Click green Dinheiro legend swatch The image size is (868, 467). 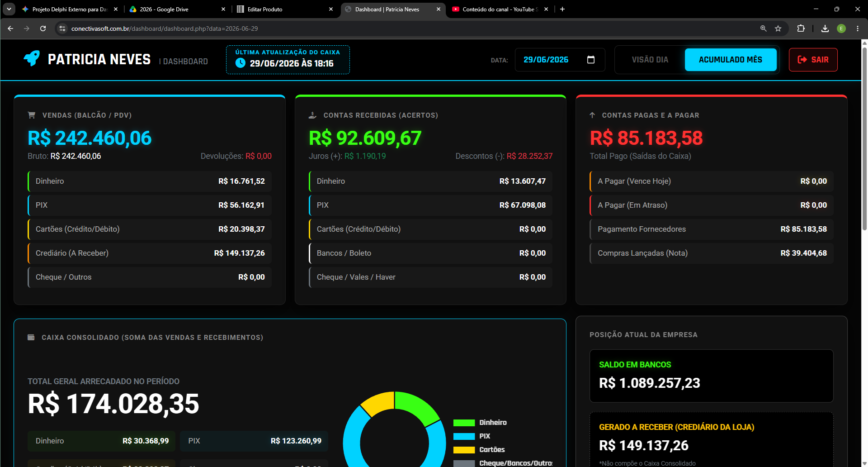click(x=464, y=423)
